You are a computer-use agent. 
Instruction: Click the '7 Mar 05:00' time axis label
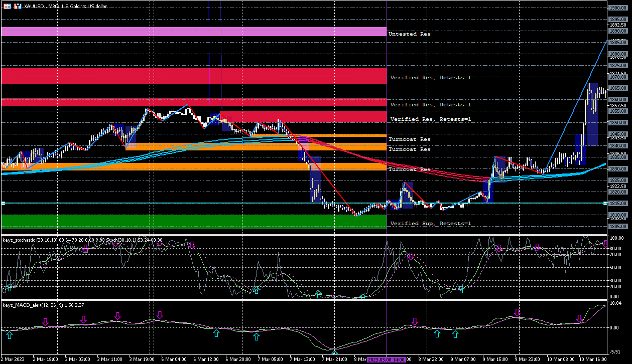[x=271, y=359]
